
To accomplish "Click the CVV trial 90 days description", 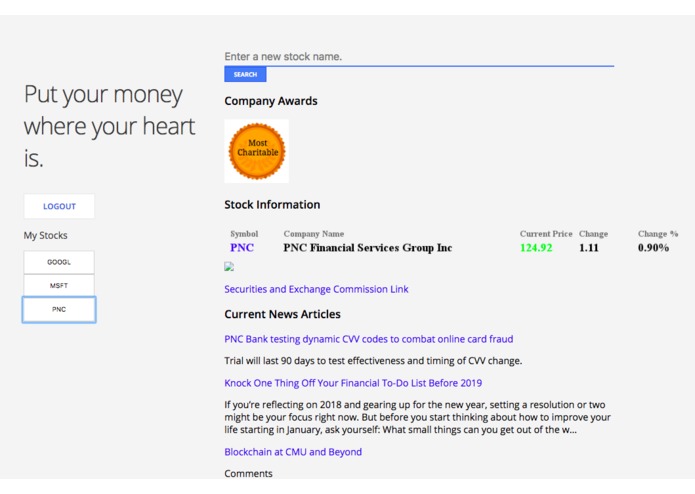I will pos(373,361).
